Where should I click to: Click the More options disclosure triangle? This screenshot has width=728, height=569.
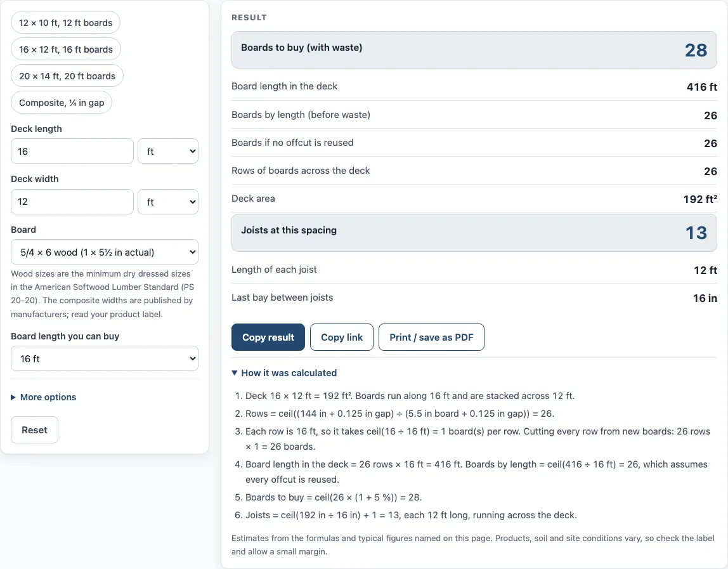pyautogui.click(x=13, y=397)
